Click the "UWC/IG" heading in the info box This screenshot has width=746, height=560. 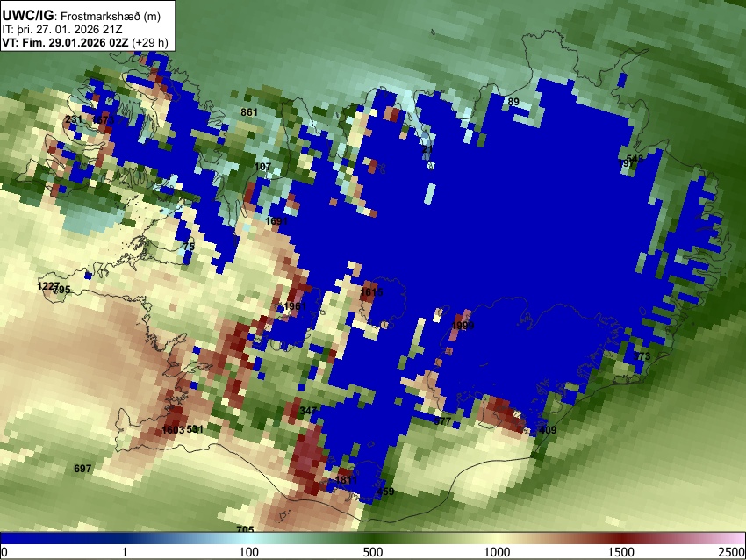point(28,16)
